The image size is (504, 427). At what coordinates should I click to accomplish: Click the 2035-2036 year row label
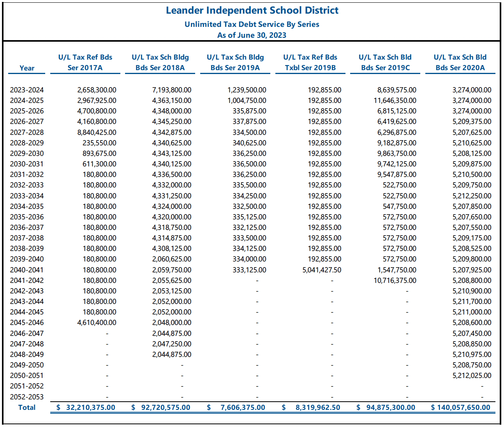(x=27, y=217)
